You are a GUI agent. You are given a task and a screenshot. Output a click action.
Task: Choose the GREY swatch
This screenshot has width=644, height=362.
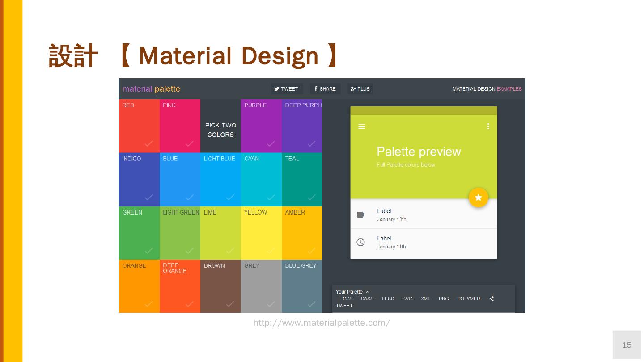click(261, 286)
